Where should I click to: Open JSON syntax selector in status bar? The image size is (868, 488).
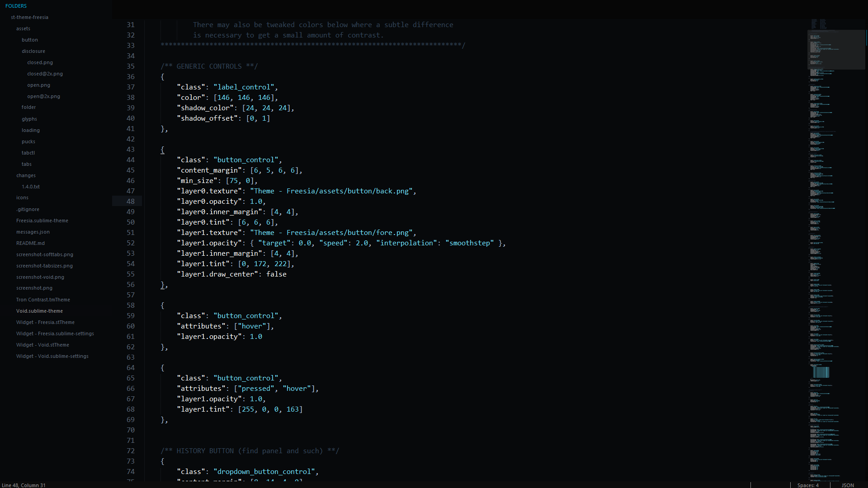pyautogui.click(x=848, y=485)
